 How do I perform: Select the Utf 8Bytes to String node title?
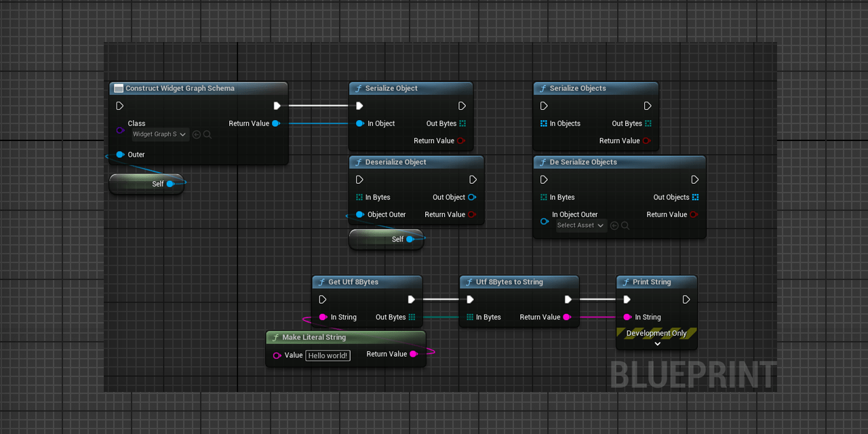[509, 282]
